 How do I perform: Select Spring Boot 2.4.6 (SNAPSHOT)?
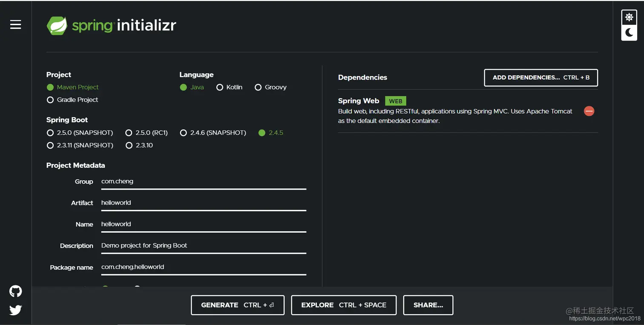coord(213,133)
